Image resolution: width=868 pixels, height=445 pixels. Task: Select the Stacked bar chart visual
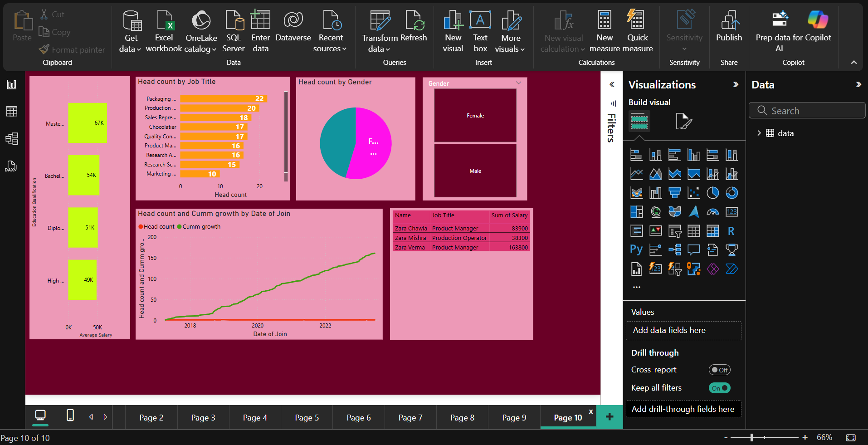pyautogui.click(x=636, y=155)
